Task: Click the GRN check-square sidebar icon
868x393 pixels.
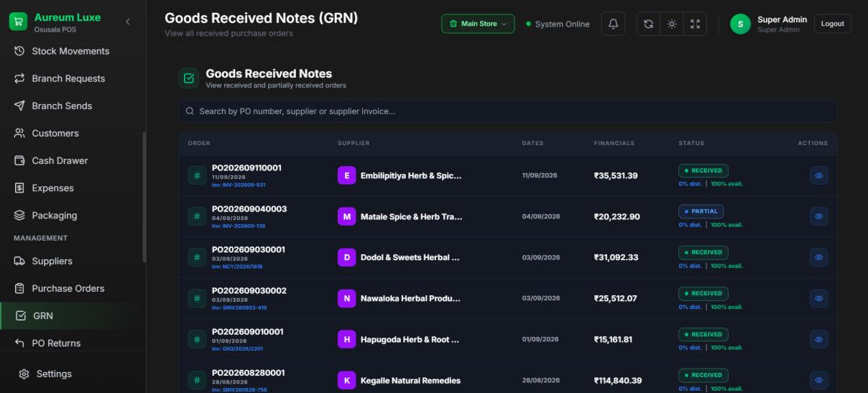Action: [x=21, y=316]
